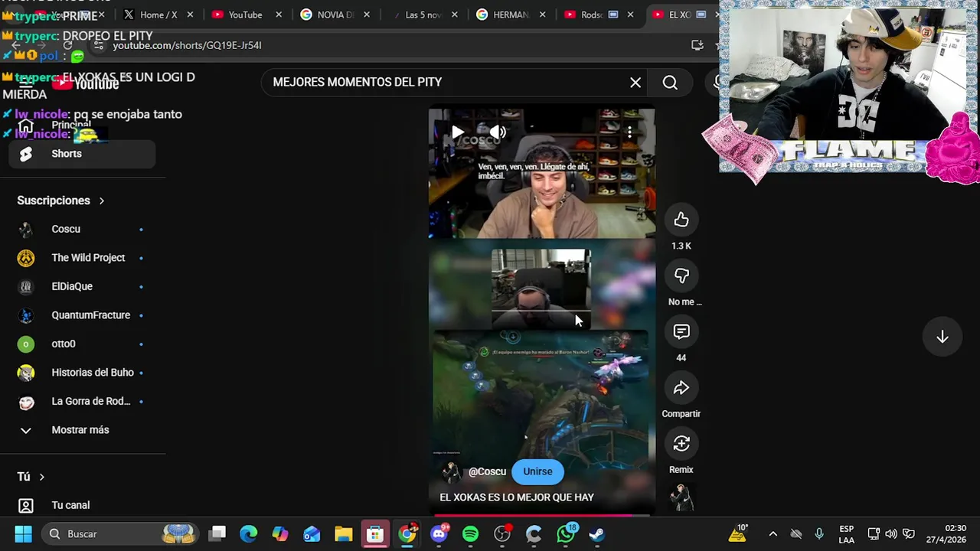Switch to the YouTube browser tab
980x551 pixels.
point(245,15)
